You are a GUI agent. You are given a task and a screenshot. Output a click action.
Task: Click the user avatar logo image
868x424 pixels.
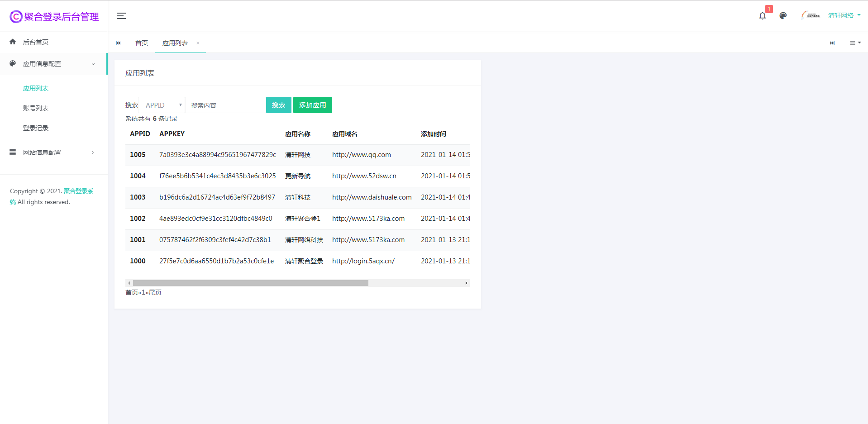pyautogui.click(x=810, y=15)
